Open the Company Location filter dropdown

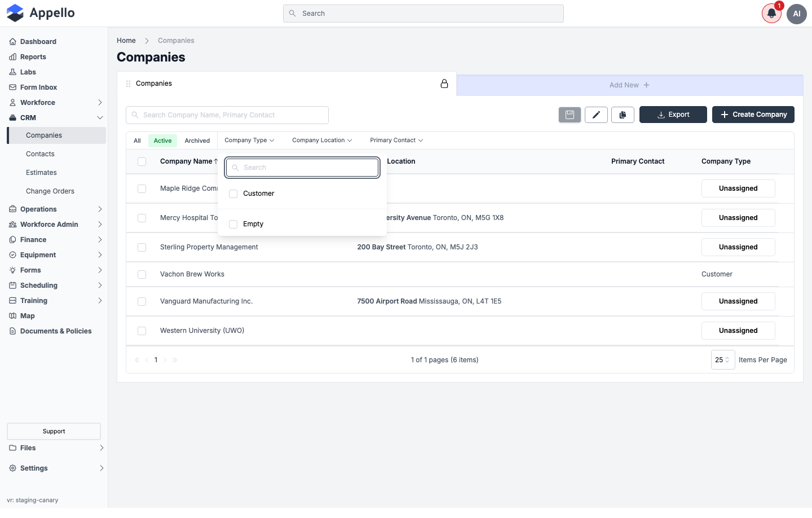coord(322,141)
